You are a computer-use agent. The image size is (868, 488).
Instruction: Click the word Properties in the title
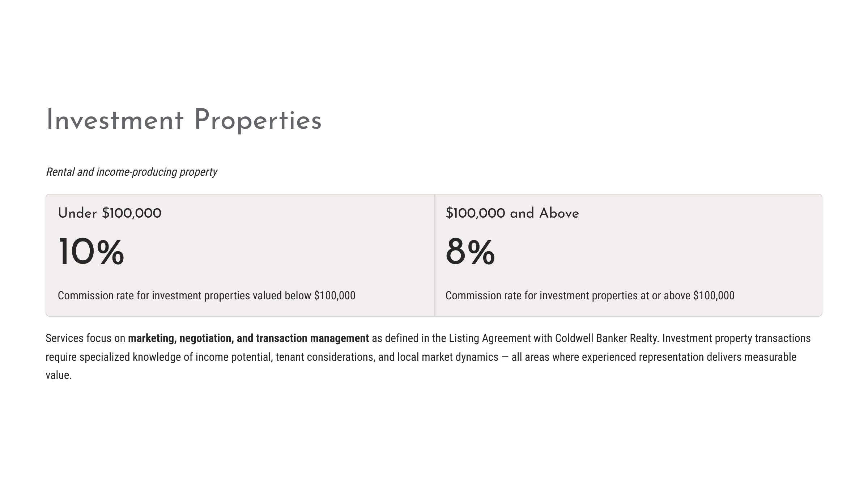(258, 120)
